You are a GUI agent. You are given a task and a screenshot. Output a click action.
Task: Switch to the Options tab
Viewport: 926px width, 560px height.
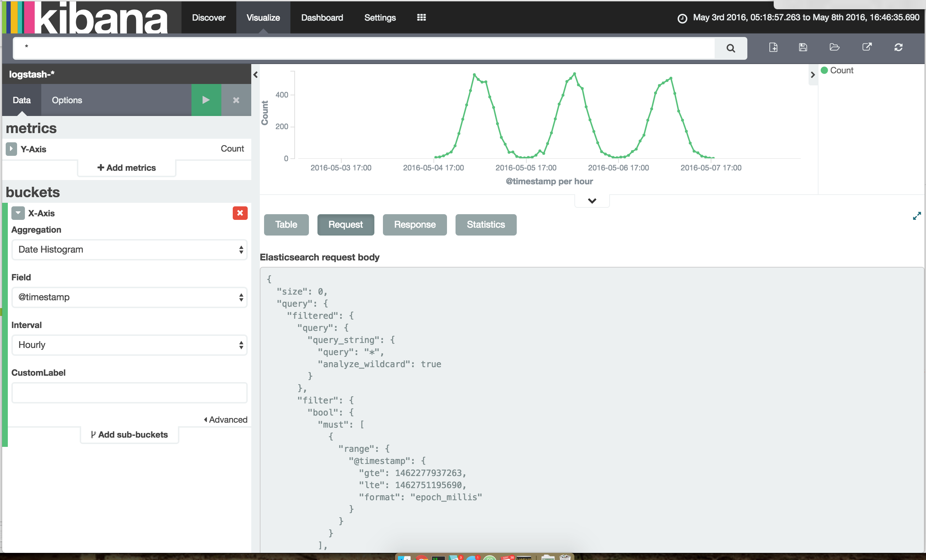[67, 100]
